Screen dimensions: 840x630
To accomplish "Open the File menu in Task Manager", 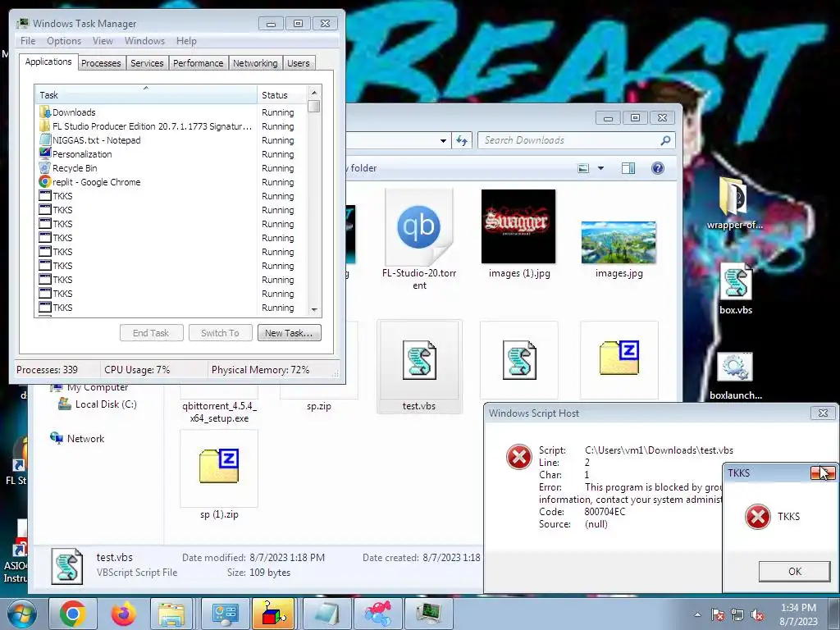I will 28,41.
